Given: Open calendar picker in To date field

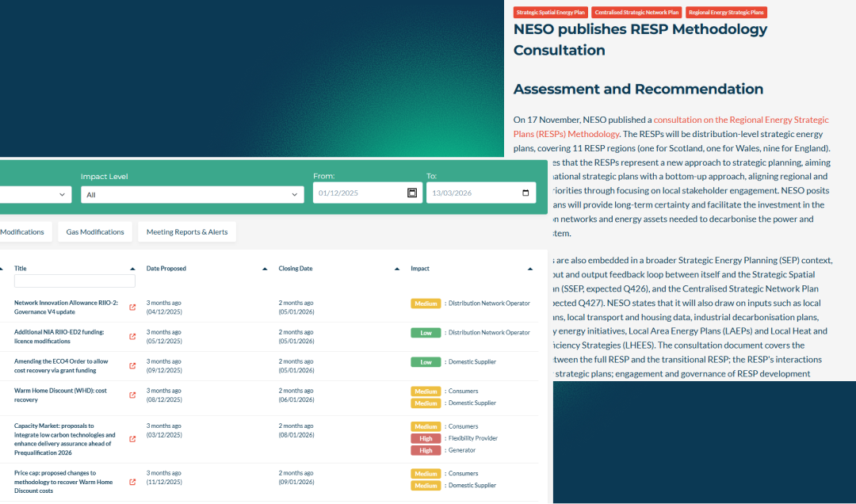Looking at the screenshot, I should [x=525, y=193].
